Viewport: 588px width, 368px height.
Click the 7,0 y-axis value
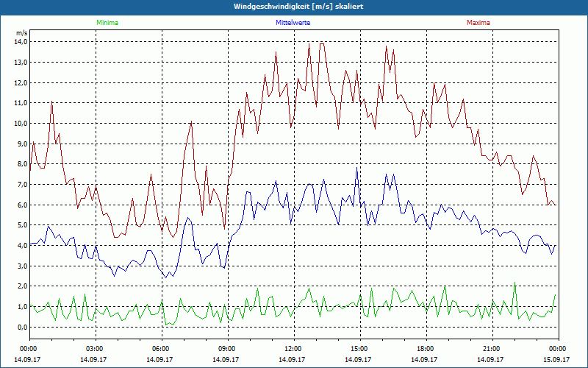[23, 185]
